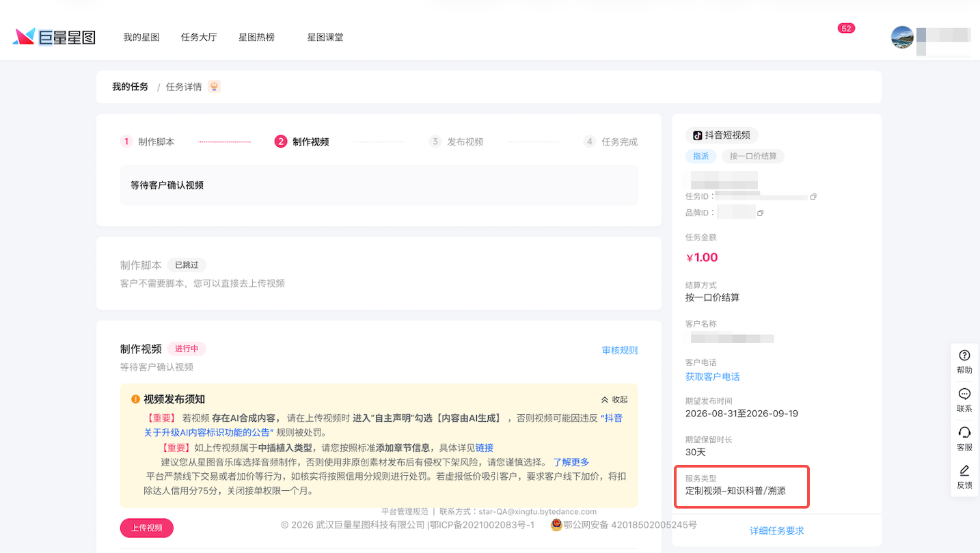
Task: Select step 4 任务完成
Action: 611,141
